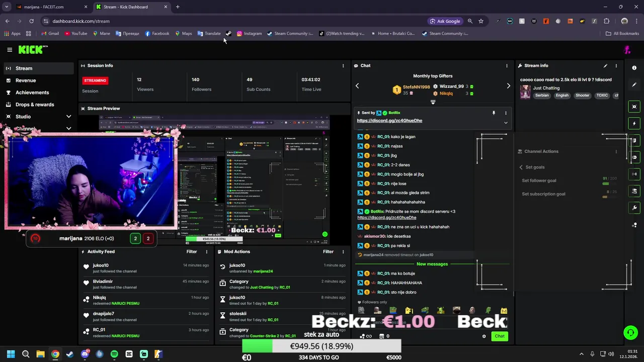Toggle the wrench widget icon on the right rail

pyautogui.click(x=634, y=208)
